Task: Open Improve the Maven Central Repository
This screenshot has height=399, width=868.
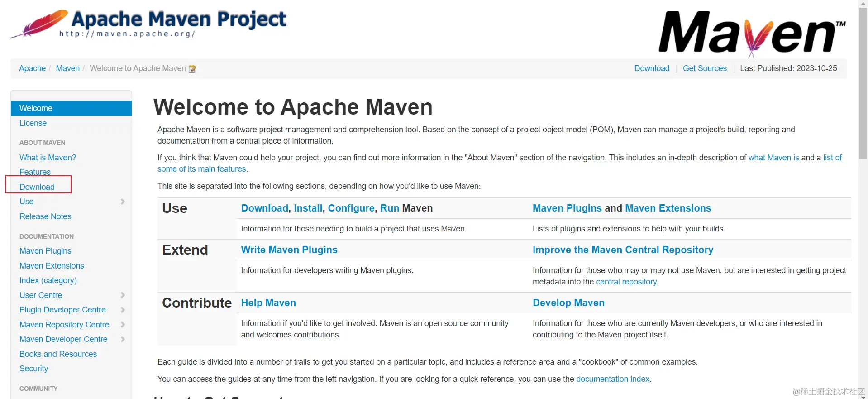Action: 623,250
